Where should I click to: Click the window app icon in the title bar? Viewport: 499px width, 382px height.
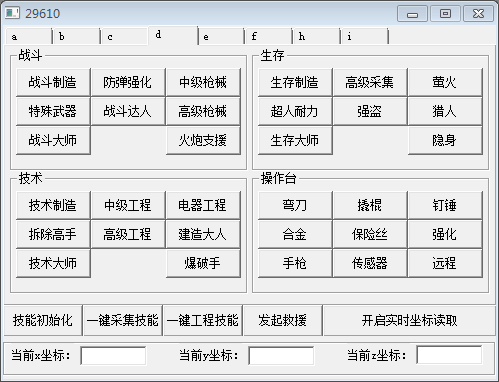[x=12, y=13]
